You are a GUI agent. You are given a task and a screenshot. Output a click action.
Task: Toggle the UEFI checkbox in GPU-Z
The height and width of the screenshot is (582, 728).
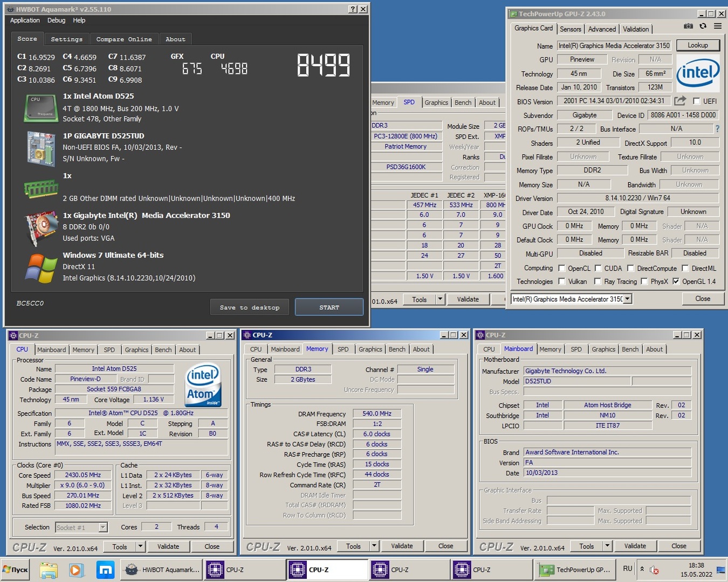[697, 101]
